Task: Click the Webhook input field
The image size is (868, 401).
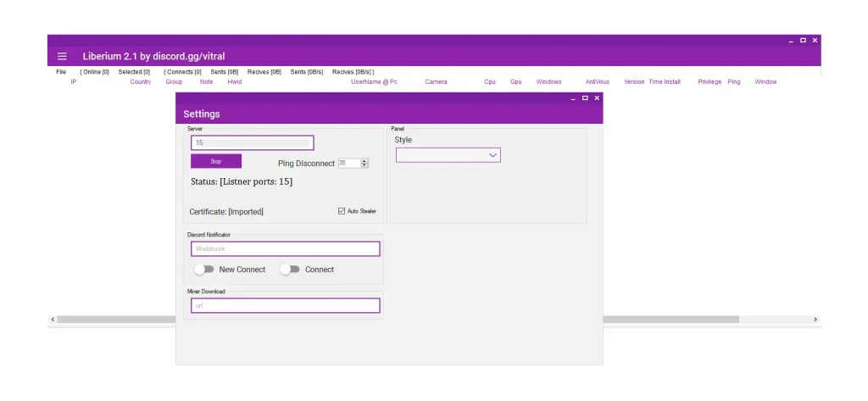Action: [286, 248]
